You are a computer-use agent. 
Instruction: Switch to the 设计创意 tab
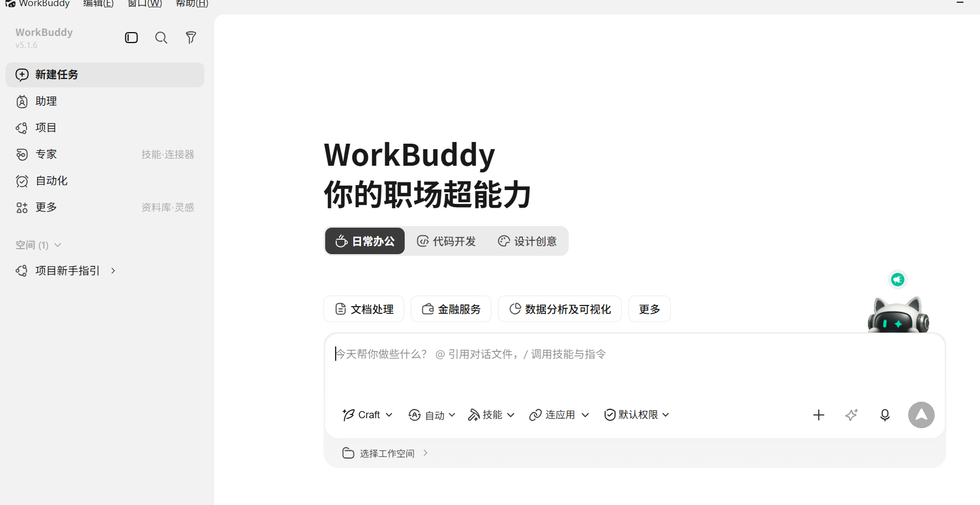(x=527, y=241)
